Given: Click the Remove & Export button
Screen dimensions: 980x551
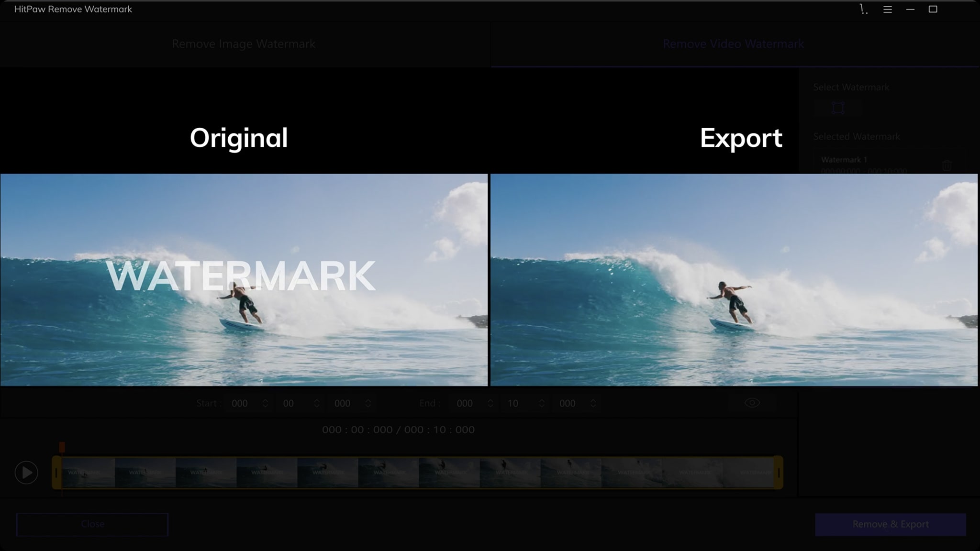Looking at the screenshot, I should pyautogui.click(x=890, y=524).
